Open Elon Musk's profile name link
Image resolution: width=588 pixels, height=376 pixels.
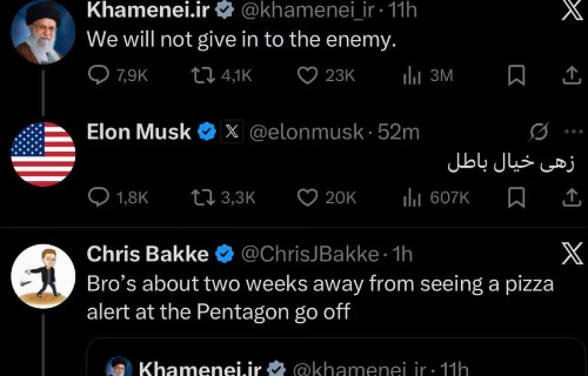[x=139, y=132]
